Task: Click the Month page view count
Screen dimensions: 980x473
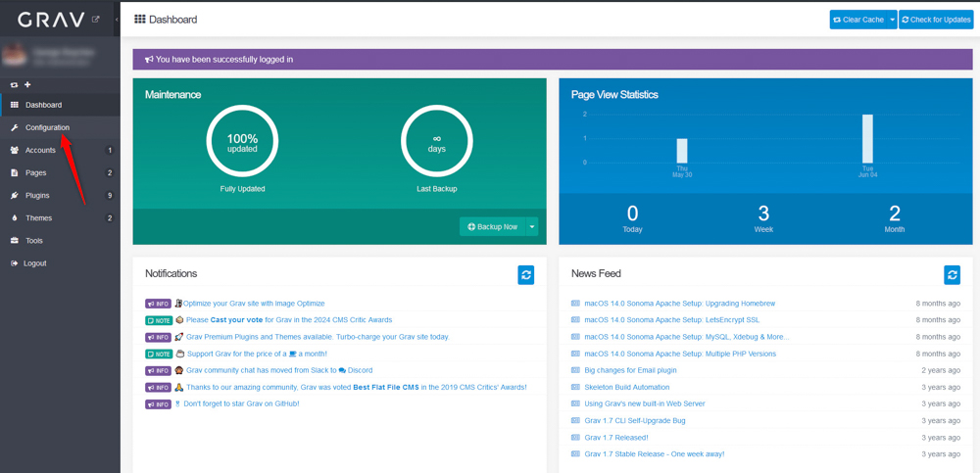Action: [895, 213]
